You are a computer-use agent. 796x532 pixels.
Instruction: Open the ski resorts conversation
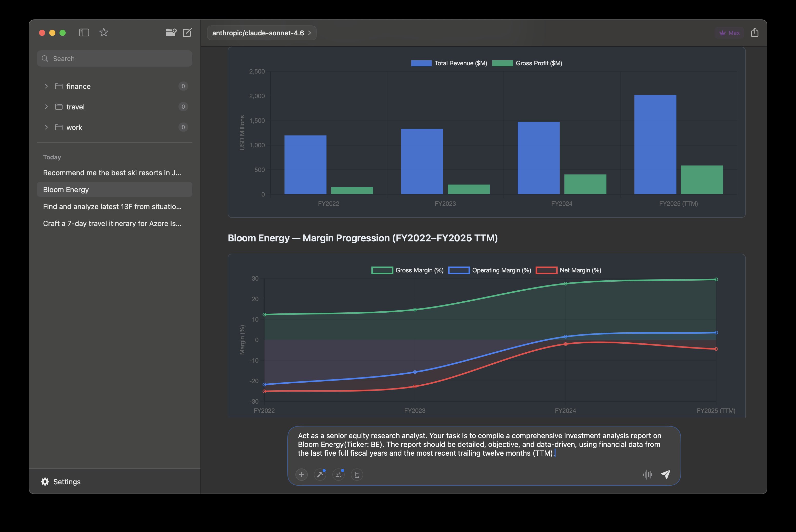click(x=112, y=172)
